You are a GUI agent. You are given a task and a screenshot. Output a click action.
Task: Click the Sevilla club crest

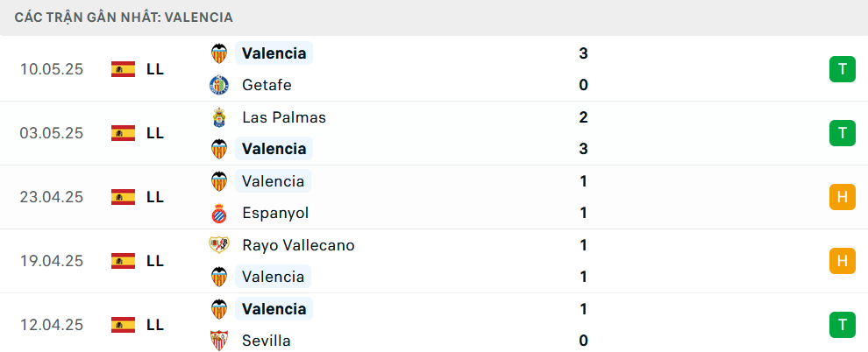click(219, 341)
